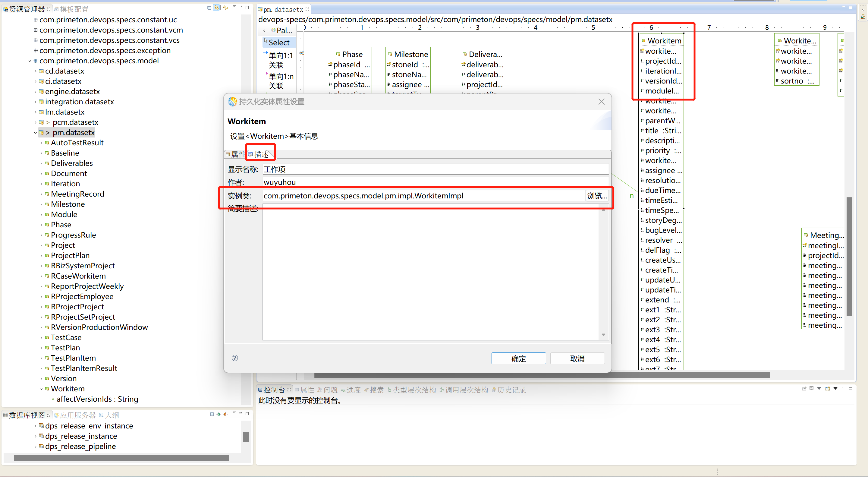Screen dimensions: 868x477
Task: Expand the pcm.datasetx tree node
Action: point(35,122)
